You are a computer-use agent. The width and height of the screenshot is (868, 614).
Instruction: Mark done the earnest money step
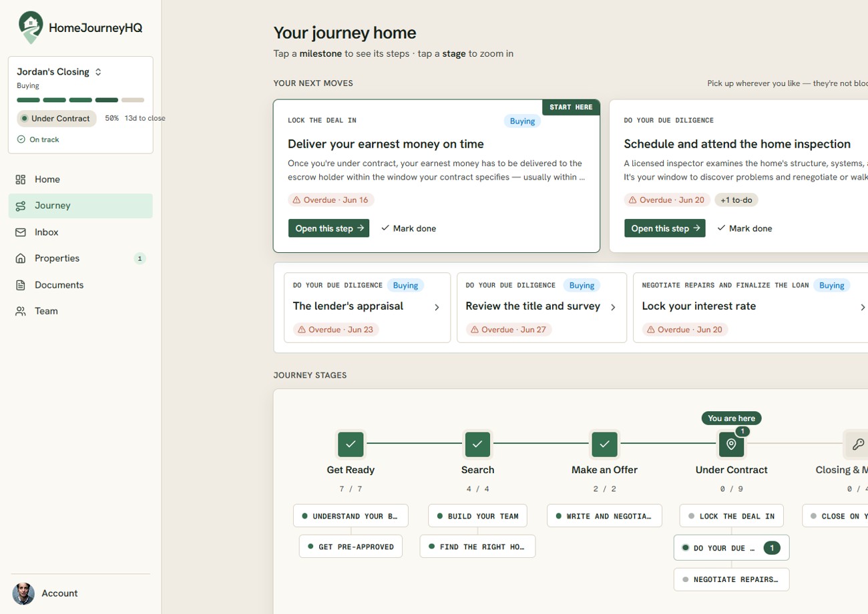point(409,228)
